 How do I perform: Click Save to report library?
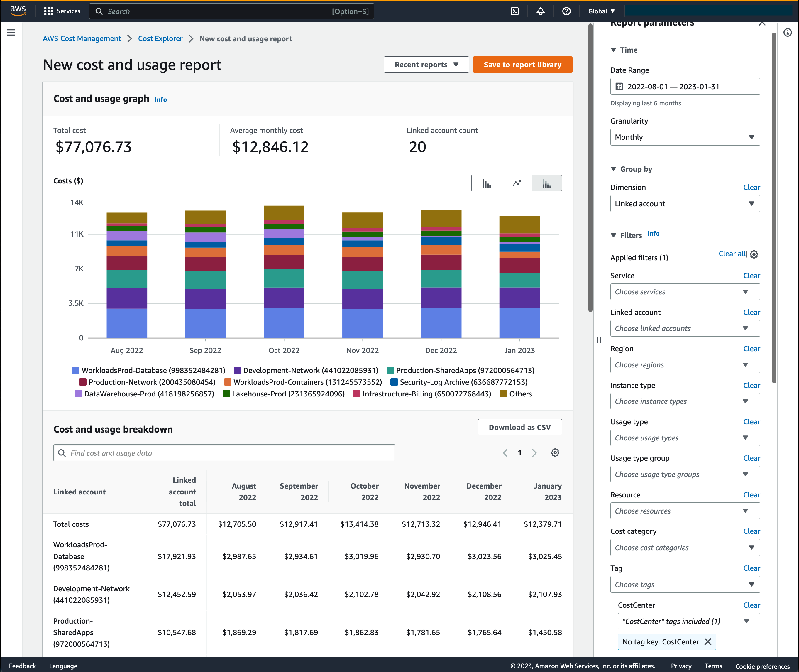pos(522,65)
